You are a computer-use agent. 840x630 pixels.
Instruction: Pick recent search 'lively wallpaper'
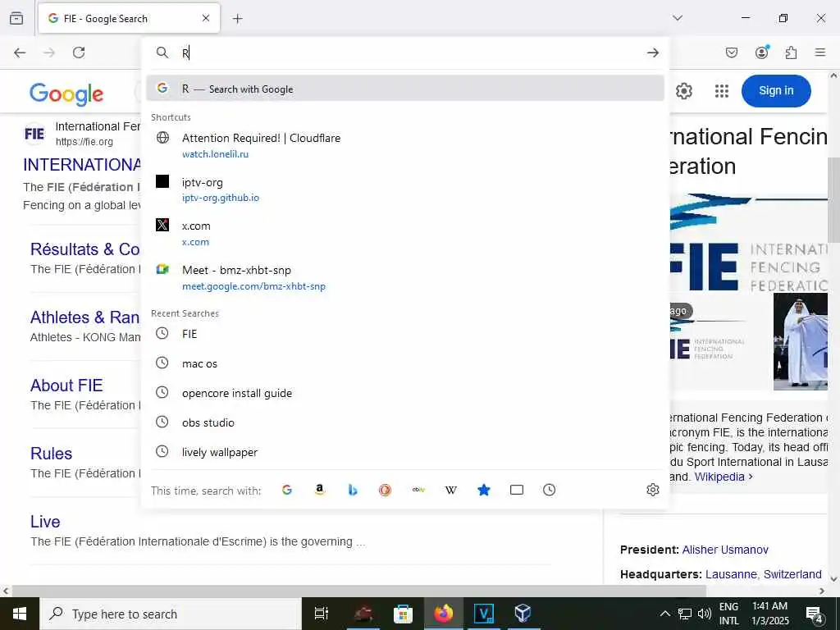pyautogui.click(x=405, y=452)
